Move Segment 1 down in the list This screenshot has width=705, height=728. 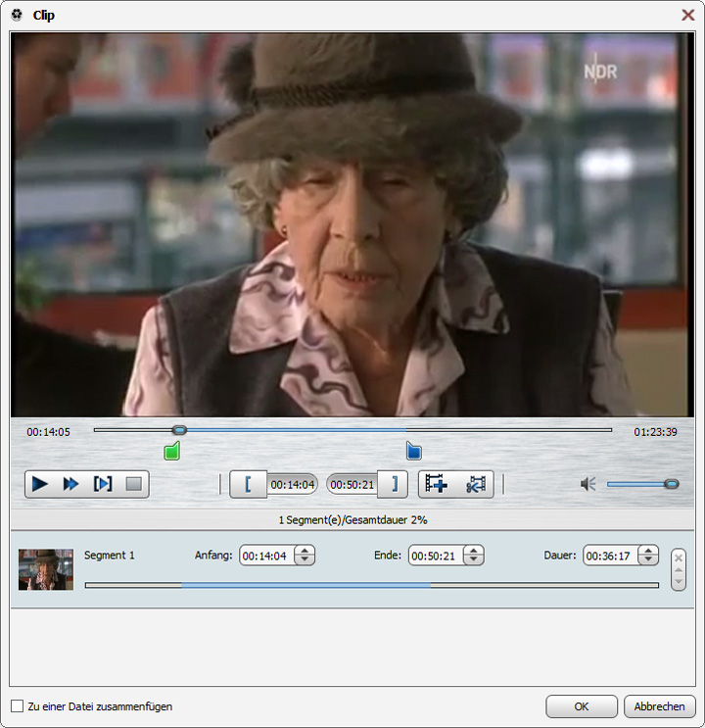679,581
